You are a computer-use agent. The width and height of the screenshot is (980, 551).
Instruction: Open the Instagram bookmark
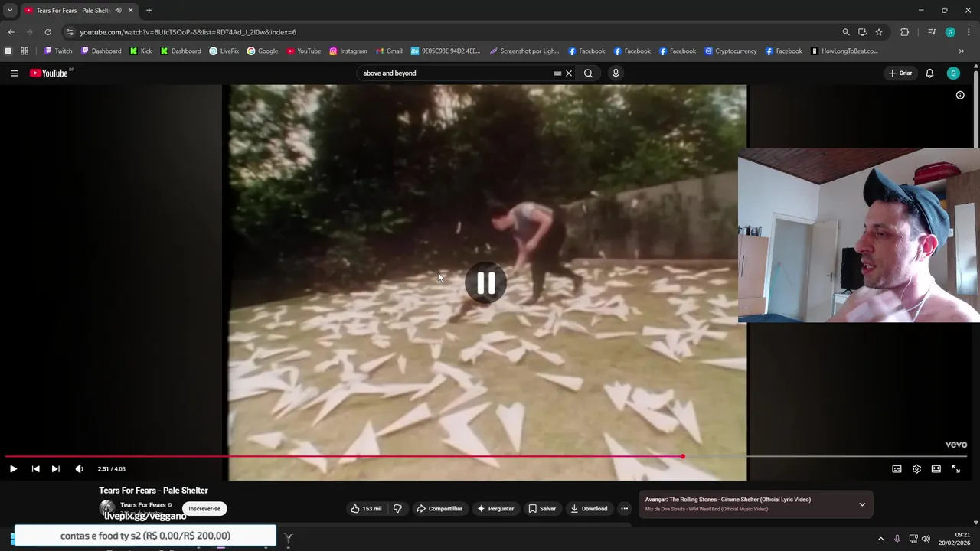[348, 51]
